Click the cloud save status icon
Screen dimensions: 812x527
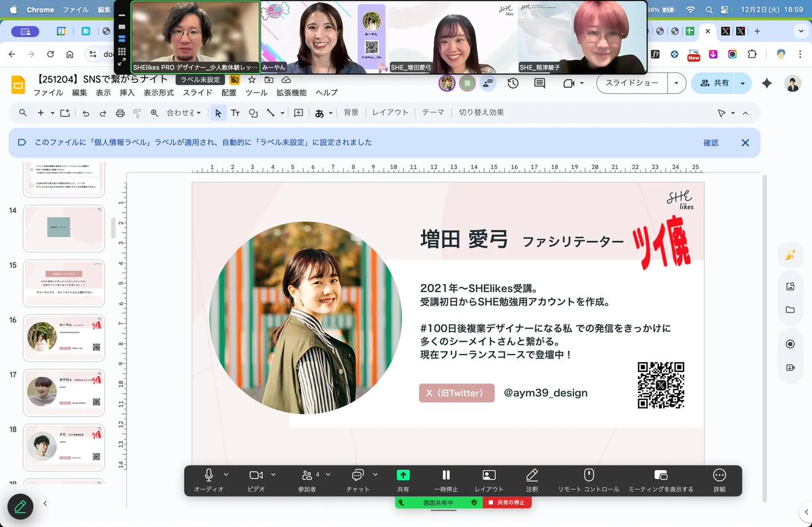click(x=286, y=80)
